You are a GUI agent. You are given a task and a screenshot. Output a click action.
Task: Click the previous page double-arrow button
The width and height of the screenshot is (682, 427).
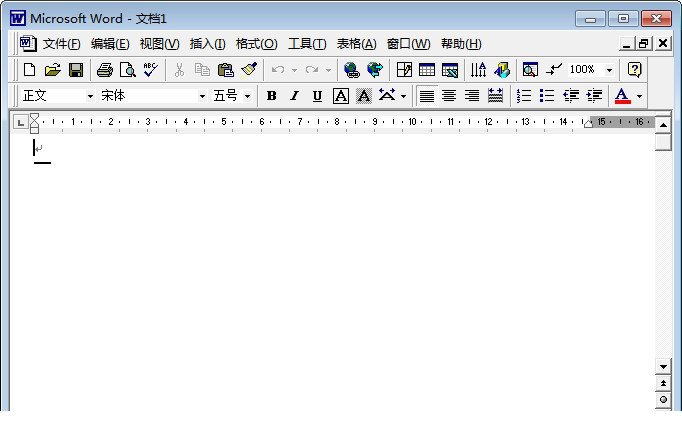663,383
